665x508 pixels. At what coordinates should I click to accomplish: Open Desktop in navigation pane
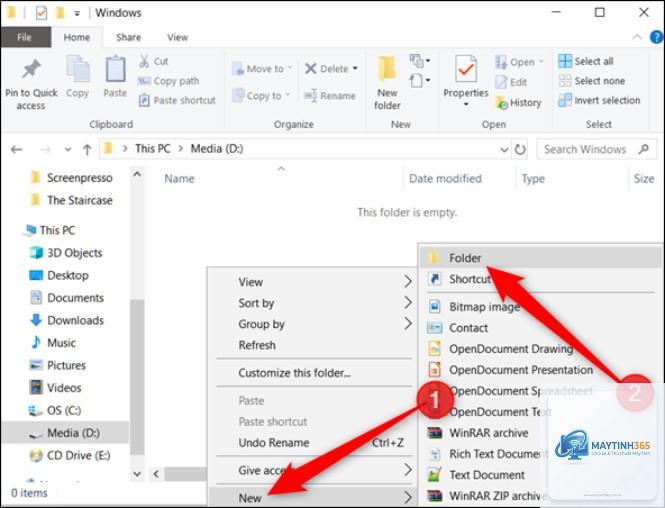click(x=59, y=275)
